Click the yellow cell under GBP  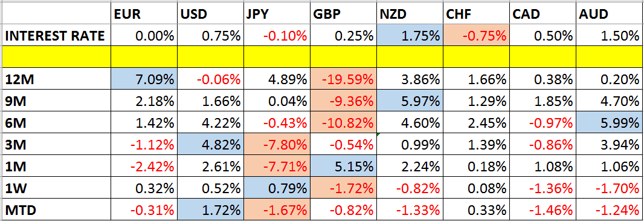pos(343,57)
